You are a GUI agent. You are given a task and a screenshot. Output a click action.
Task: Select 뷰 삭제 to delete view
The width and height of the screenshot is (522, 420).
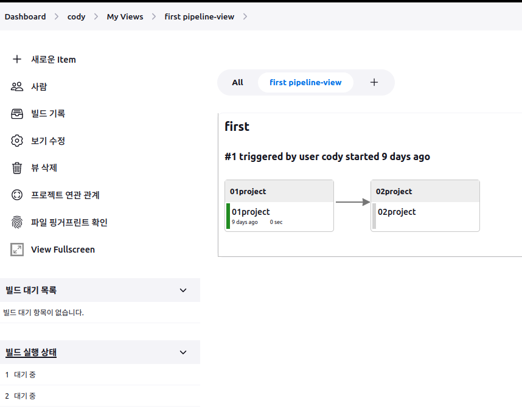pyautogui.click(x=44, y=168)
